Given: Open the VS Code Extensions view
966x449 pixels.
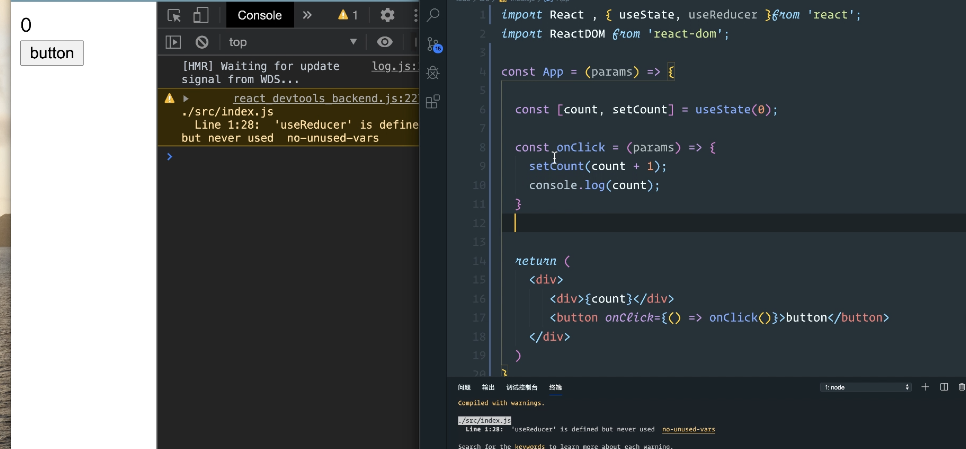Looking at the screenshot, I should pyautogui.click(x=433, y=101).
